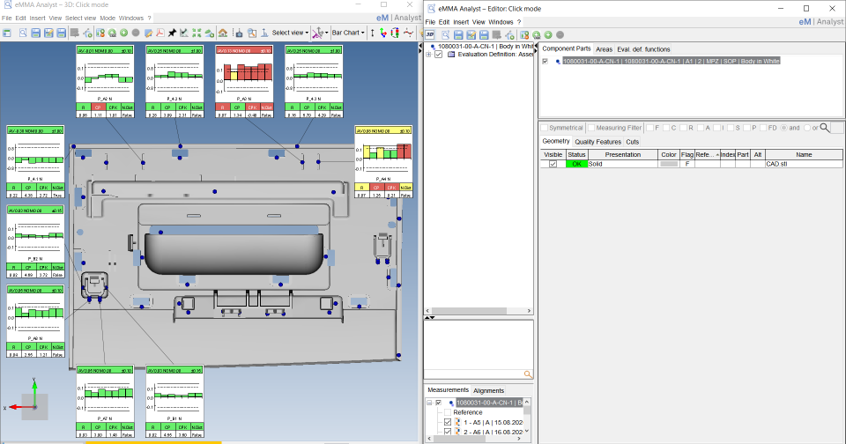Click the magnifier search icon beside filter checkboxes

(825, 128)
